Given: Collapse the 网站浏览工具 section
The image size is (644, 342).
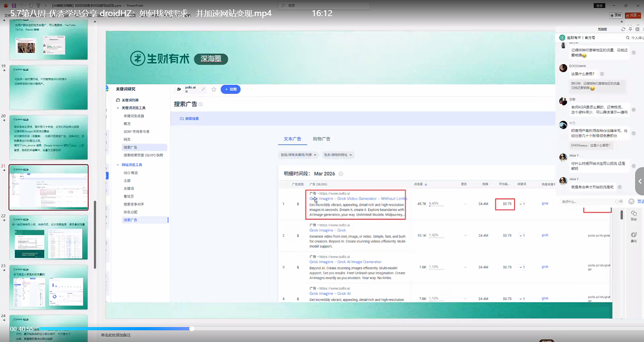Looking at the screenshot, I should point(118,165).
